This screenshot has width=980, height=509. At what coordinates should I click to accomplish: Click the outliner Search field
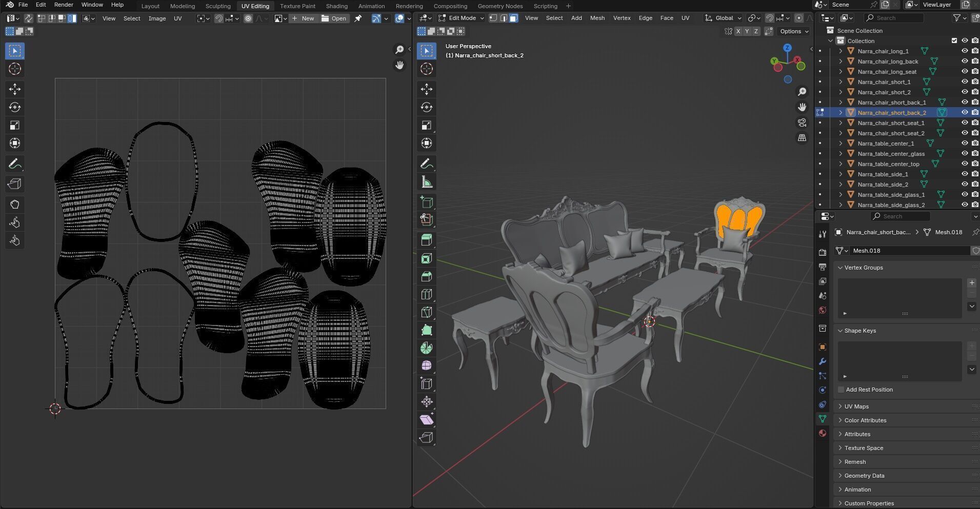click(x=893, y=18)
